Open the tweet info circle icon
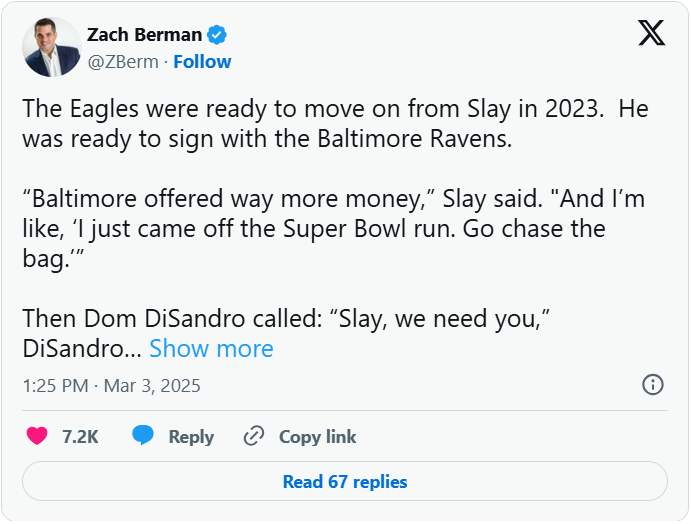The width and height of the screenshot is (691, 524). point(652,385)
